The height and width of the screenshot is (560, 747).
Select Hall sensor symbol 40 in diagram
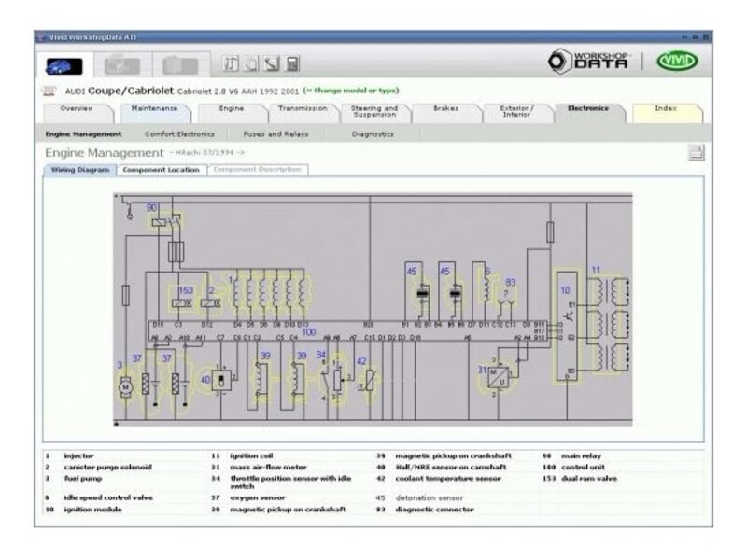(218, 379)
